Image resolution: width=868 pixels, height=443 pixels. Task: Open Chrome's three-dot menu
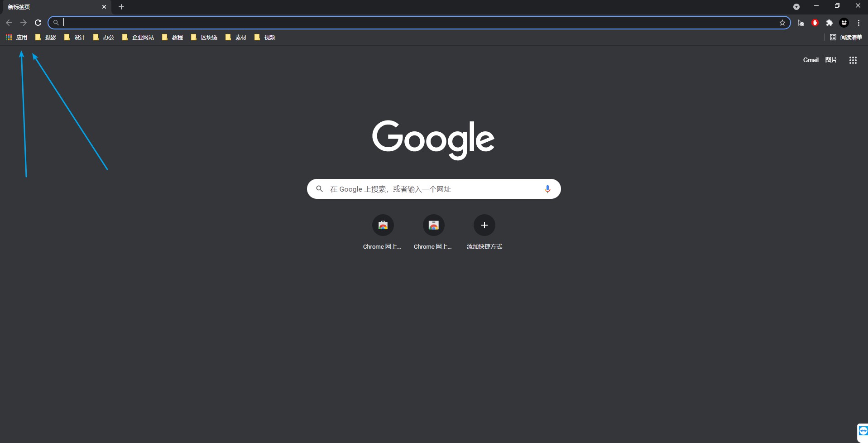pos(858,23)
